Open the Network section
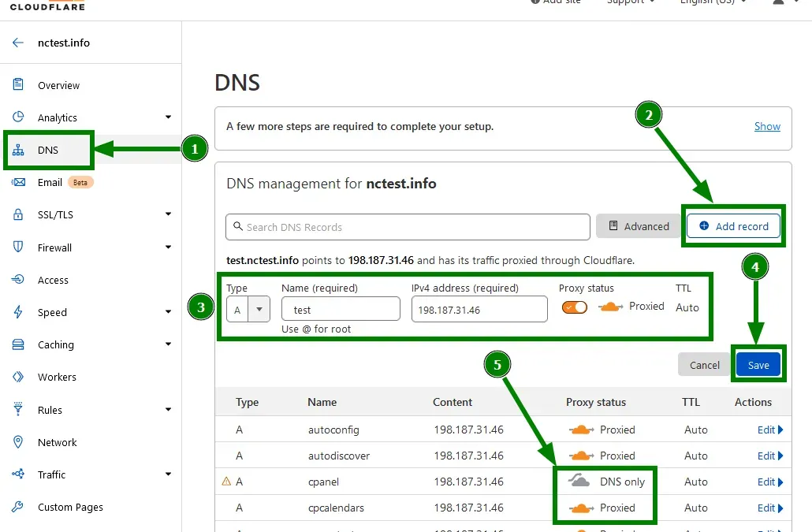 pyautogui.click(x=57, y=442)
